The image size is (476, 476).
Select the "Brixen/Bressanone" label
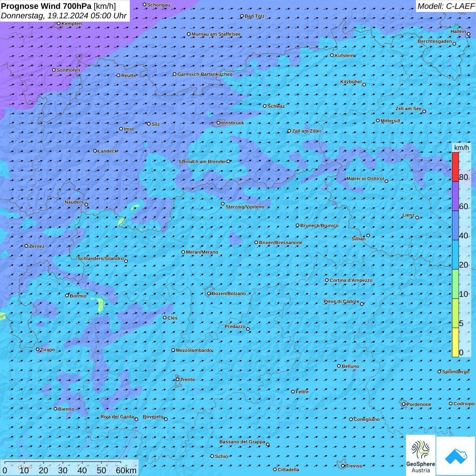(280, 242)
